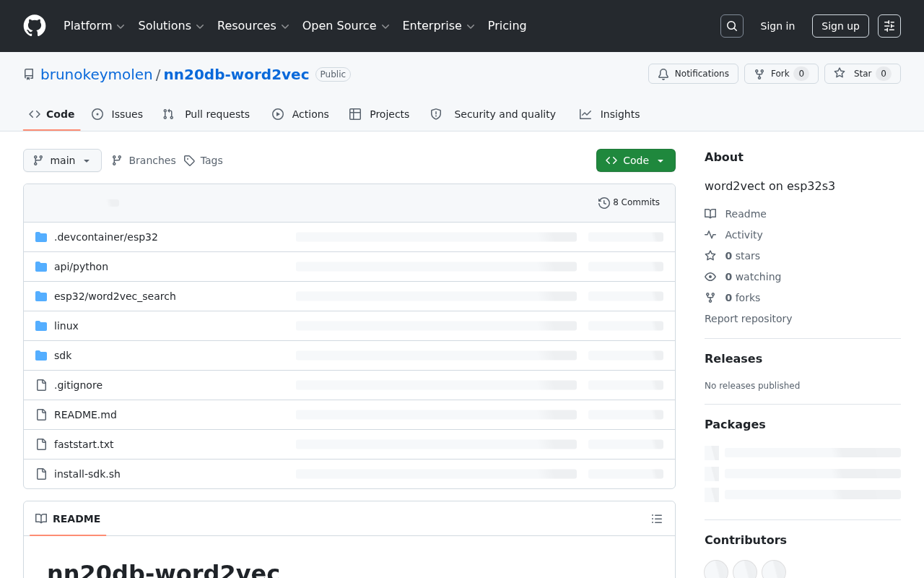The image size is (924, 578).
Task: Expand the Resources menu
Action: pos(253,26)
